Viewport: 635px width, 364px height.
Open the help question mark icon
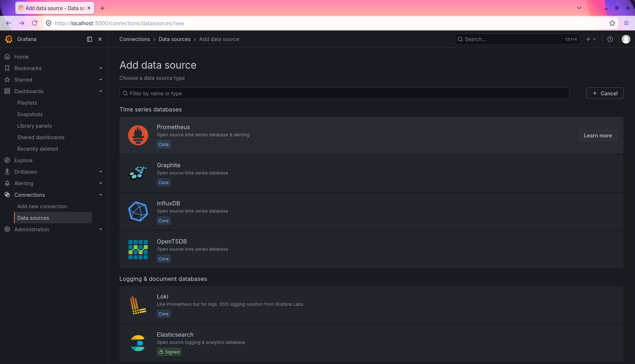(610, 39)
